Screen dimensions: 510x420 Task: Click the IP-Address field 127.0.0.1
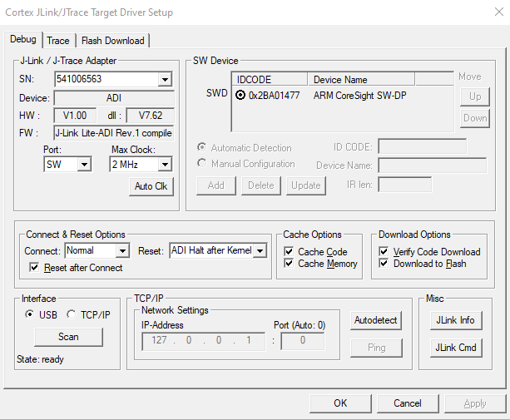pyautogui.click(x=204, y=341)
